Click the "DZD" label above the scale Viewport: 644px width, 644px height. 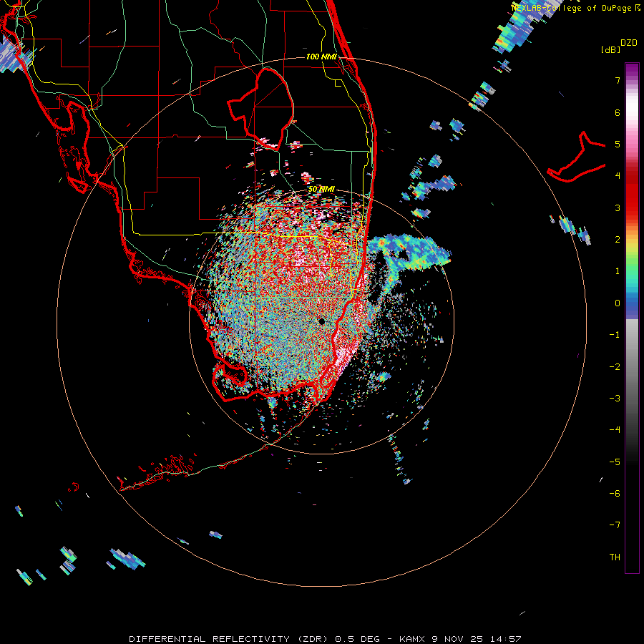628,43
